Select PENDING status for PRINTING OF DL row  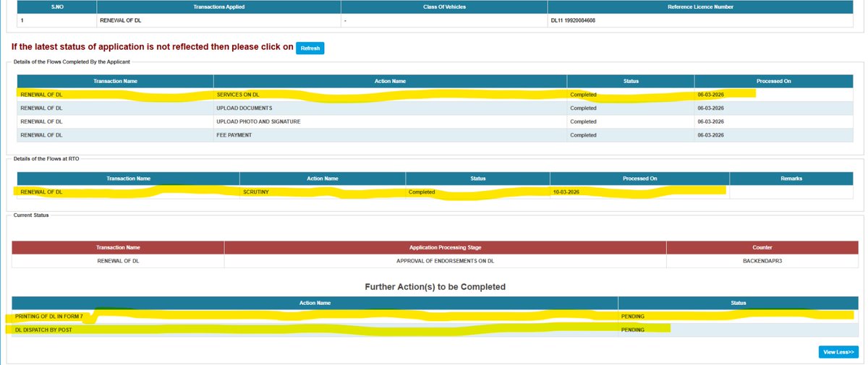click(x=633, y=317)
